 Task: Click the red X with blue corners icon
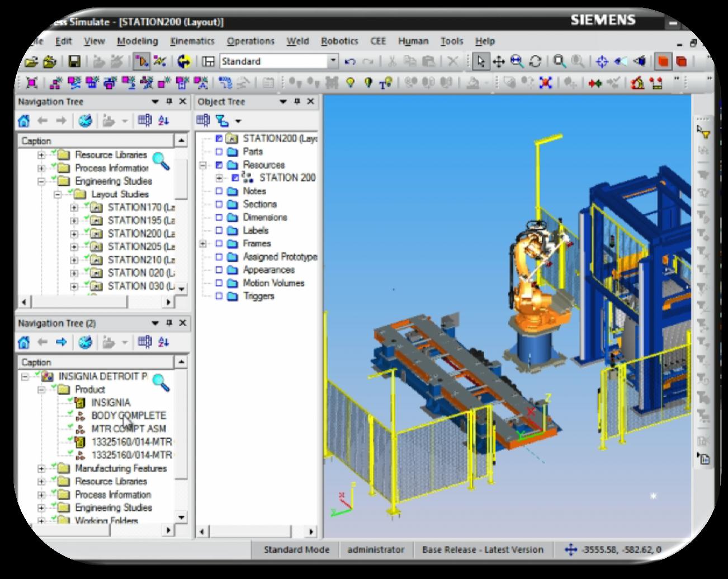tap(545, 83)
